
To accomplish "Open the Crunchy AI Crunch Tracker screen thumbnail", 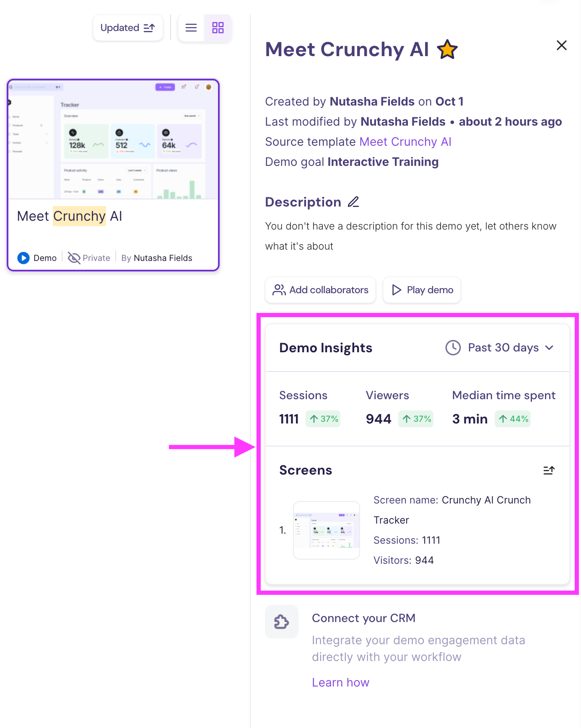I will click(327, 530).
